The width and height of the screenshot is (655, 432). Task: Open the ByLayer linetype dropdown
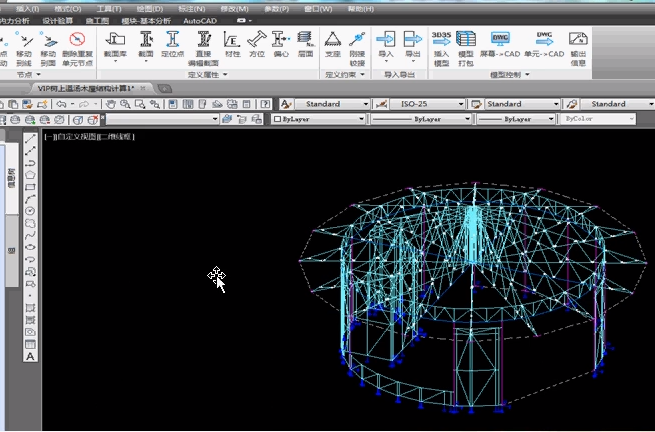tap(421, 119)
